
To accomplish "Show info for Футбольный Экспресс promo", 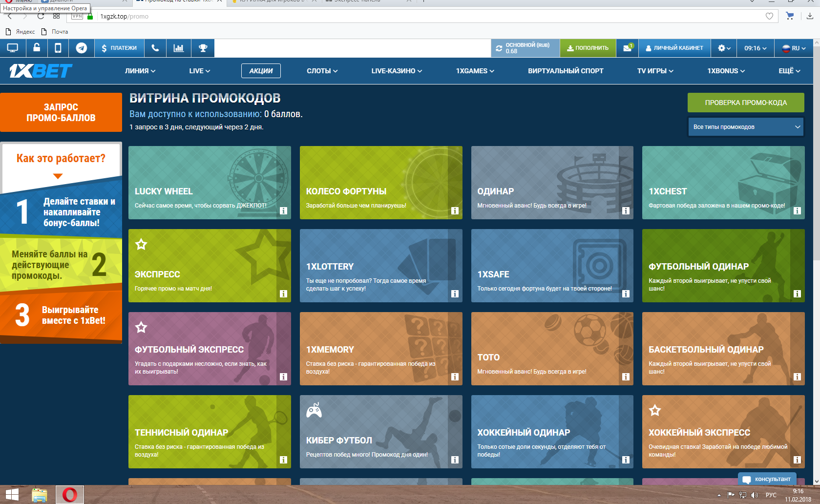I will coord(283,377).
